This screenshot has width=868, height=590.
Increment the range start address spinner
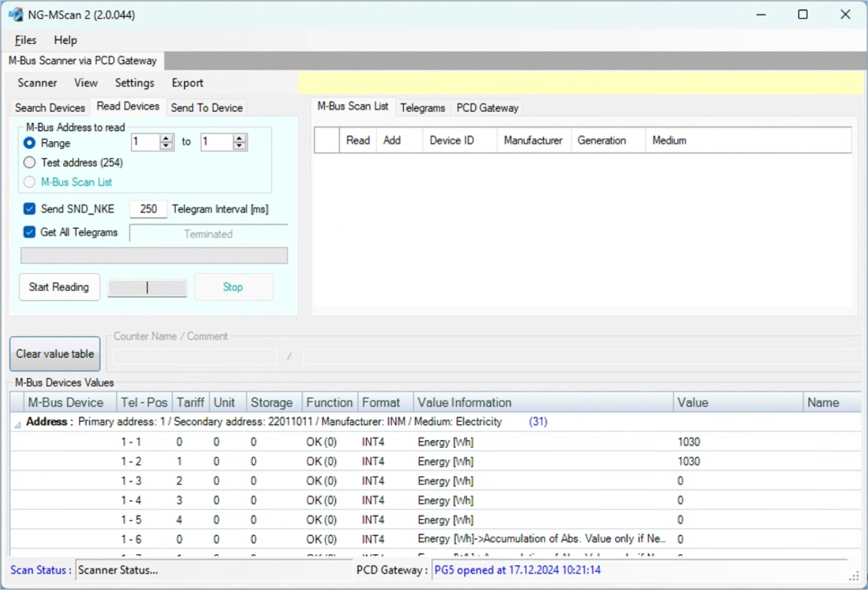pyautogui.click(x=166, y=139)
